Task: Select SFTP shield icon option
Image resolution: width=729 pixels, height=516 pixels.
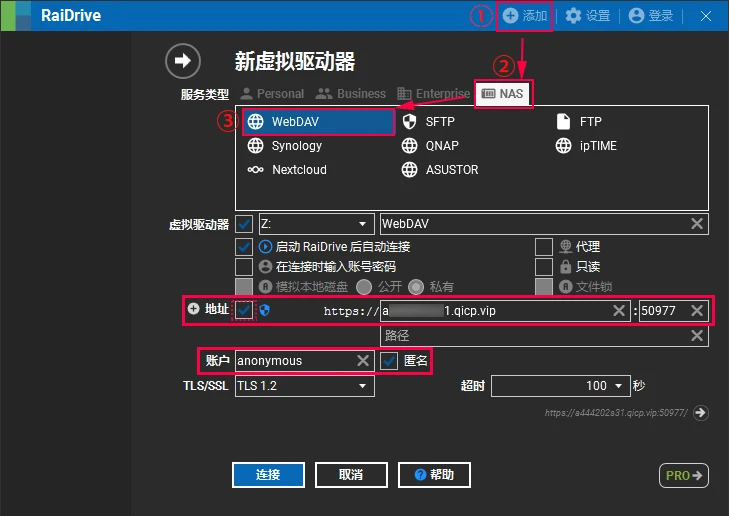Action: tap(409, 122)
